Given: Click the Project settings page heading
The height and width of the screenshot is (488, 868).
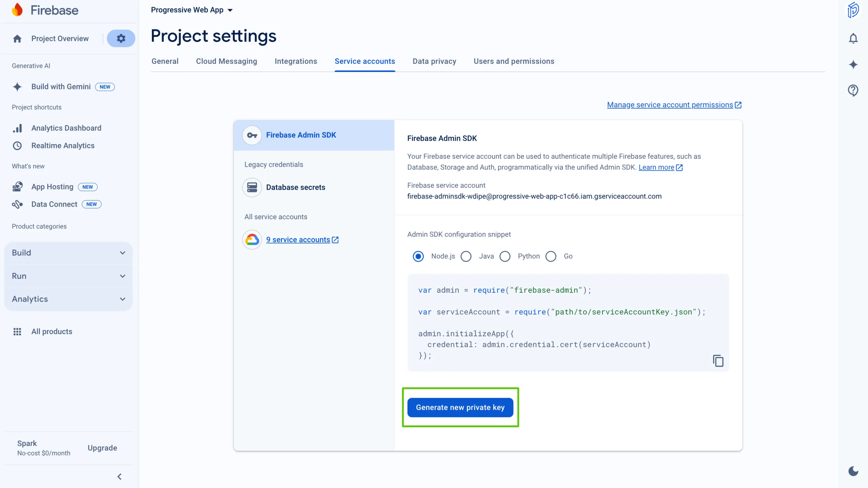Looking at the screenshot, I should click(213, 36).
